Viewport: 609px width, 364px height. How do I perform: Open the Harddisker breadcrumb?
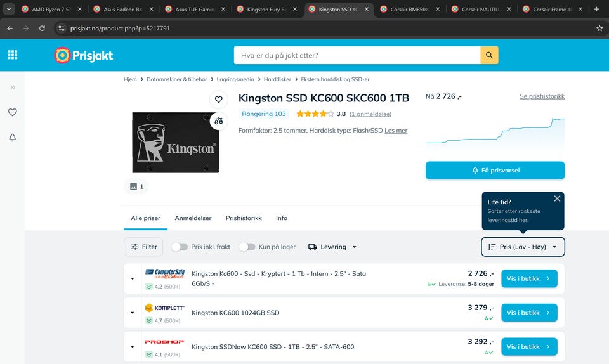pos(277,79)
